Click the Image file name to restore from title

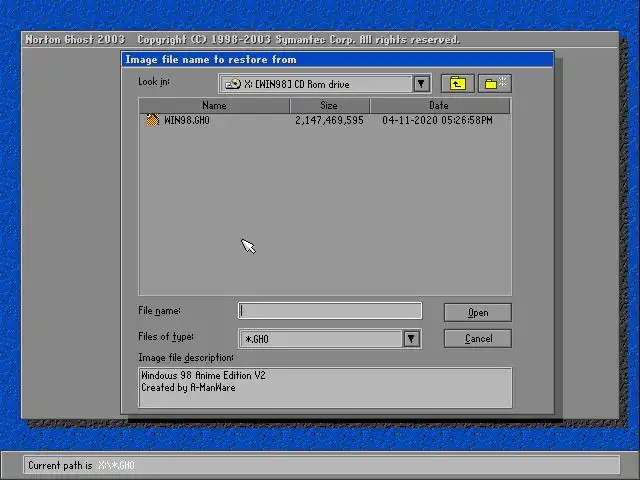211,60
